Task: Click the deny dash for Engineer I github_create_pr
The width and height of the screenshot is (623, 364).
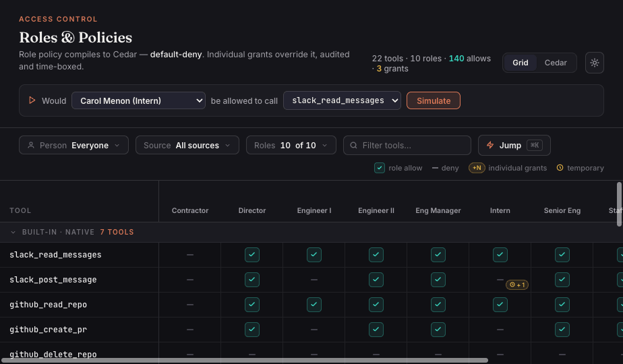Action: tap(314, 330)
